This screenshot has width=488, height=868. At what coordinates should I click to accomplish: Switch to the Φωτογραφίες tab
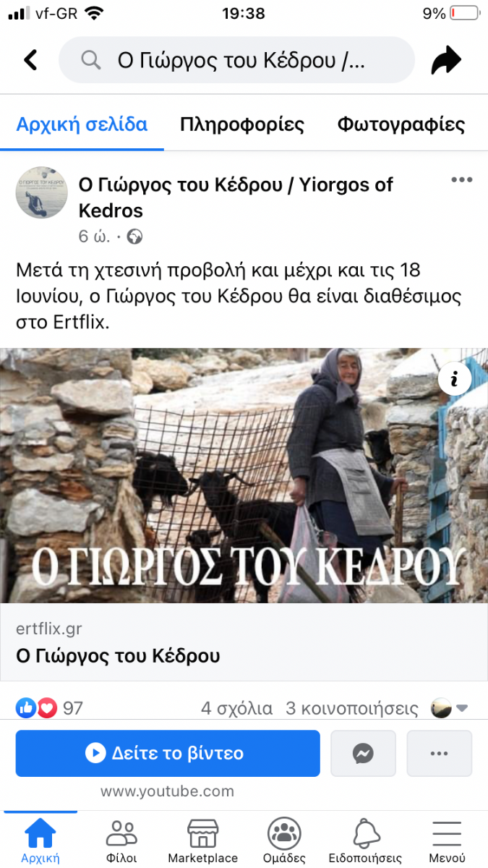(401, 124)
